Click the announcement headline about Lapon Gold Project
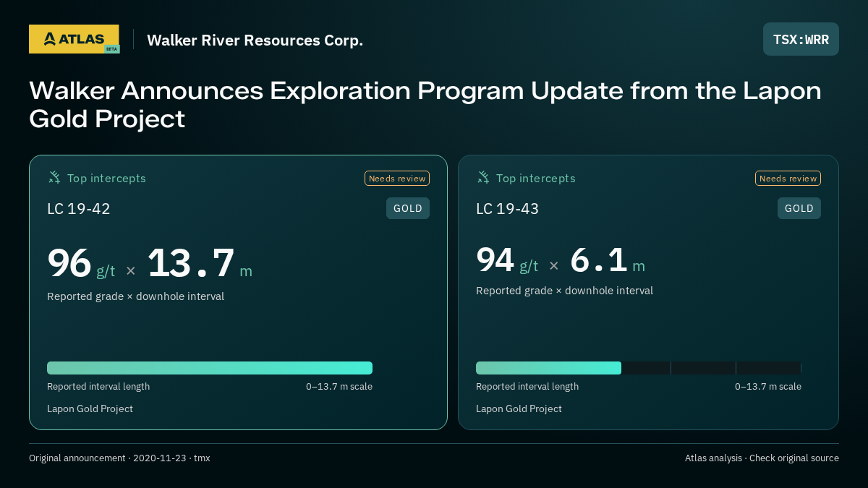Viewport: 868px width, 488px height. click(x=425, y=104)
